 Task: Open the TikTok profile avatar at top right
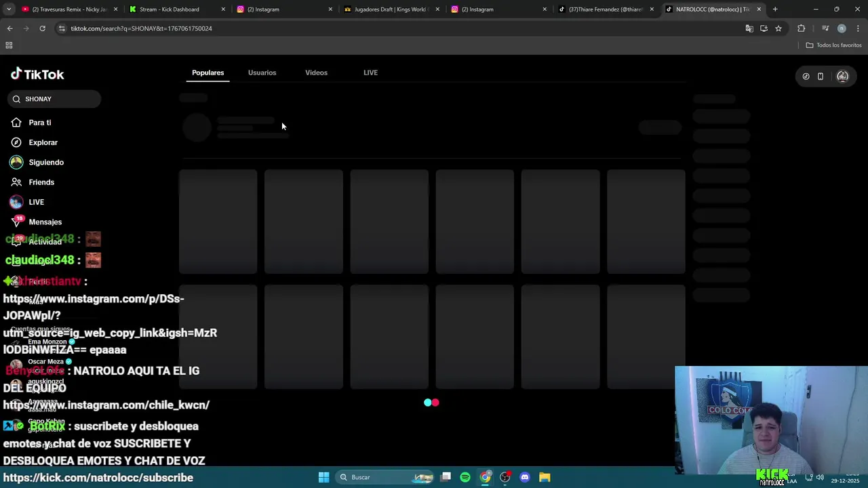pos(842,77)
